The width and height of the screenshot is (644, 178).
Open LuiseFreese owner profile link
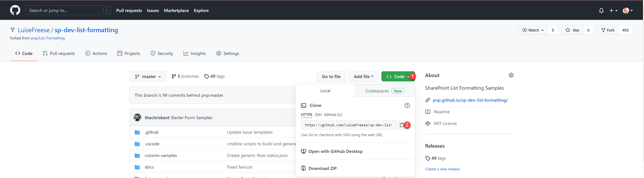(34, 30)
